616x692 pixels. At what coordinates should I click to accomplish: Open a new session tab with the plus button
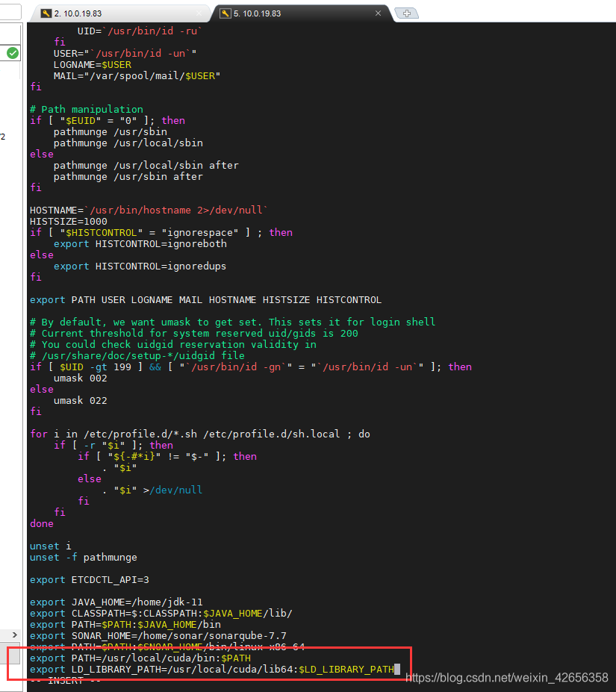[x=407, y=13]
